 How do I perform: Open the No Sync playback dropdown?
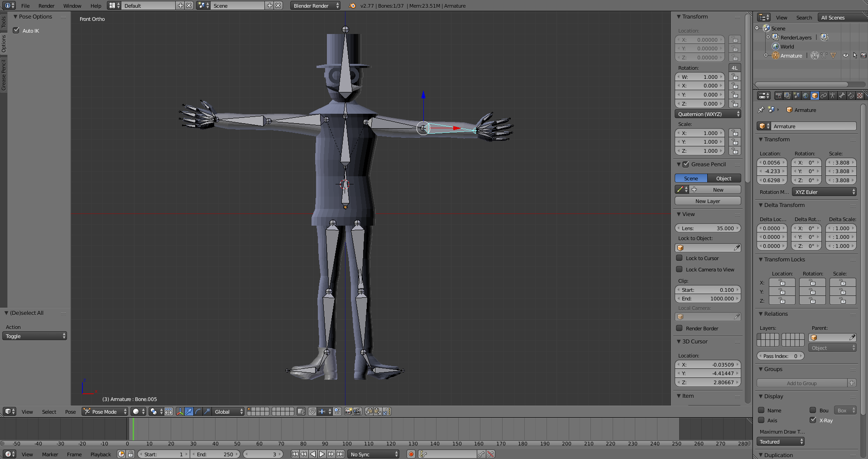(374, 454)
